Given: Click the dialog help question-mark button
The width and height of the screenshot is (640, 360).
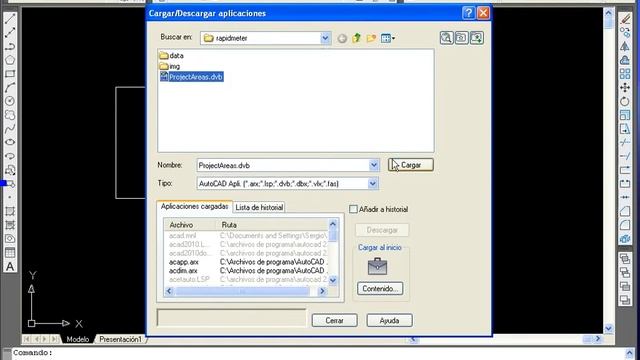Looking at the screenshot, I should coord(468,13).
